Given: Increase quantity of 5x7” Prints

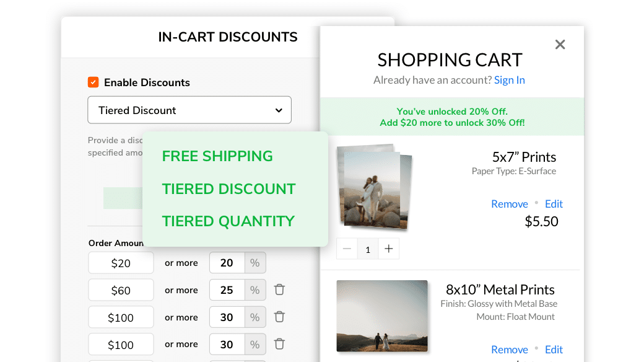Looking at the screenshot, I should click(x=389, y=249).
